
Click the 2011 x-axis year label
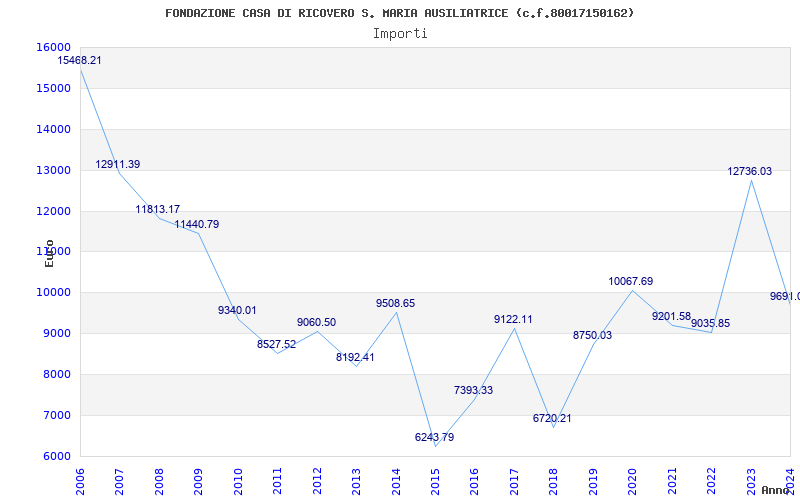click(278, 482)
